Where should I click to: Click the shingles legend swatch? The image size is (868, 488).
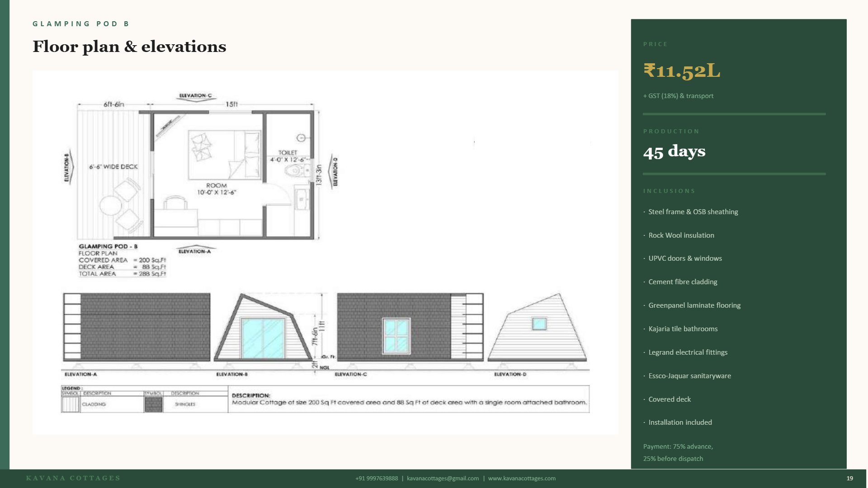(154, 404)
